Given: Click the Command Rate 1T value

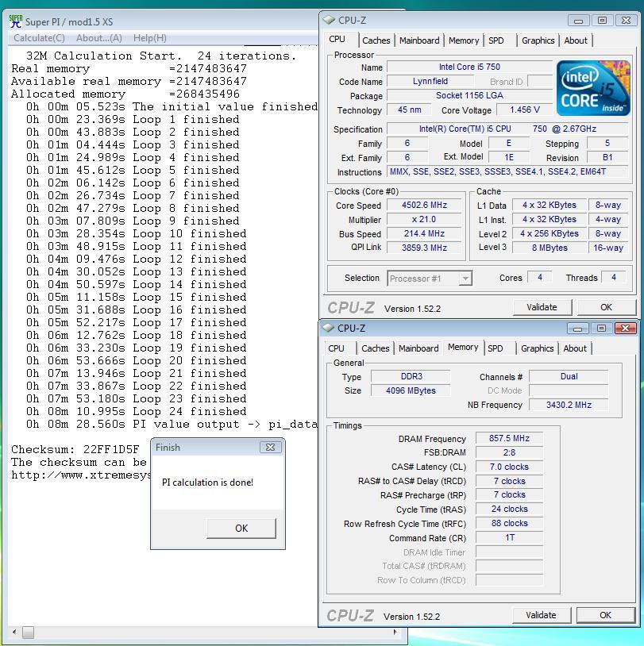Looking at the screenshot, I should (509, 537).
